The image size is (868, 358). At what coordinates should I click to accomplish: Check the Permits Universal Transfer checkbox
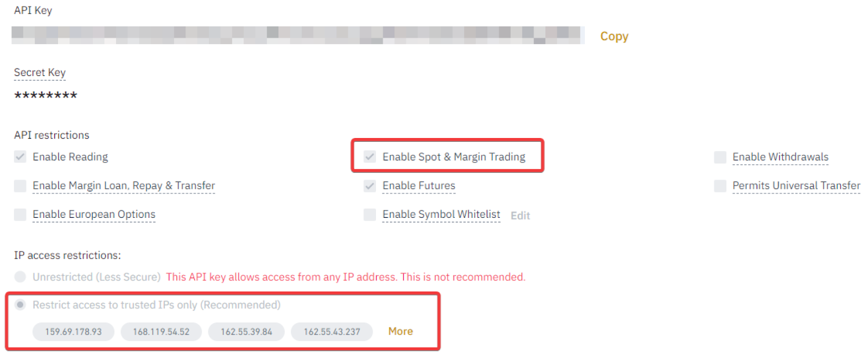click(x=720, y=186)
